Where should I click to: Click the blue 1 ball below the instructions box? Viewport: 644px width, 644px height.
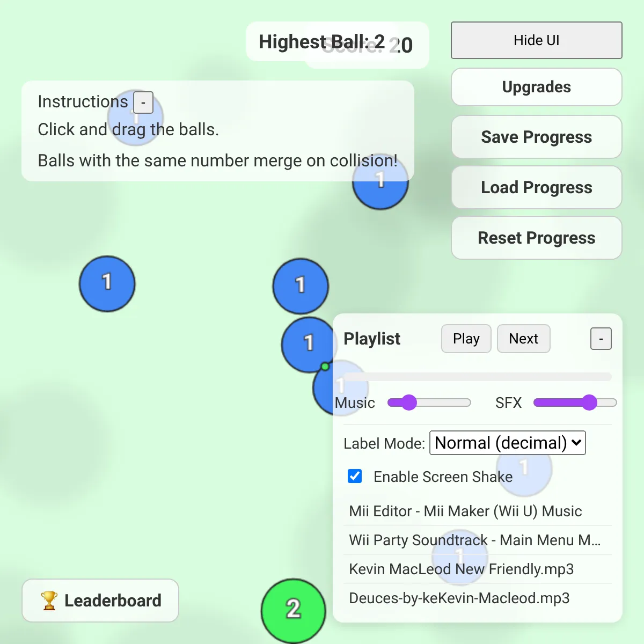pos(380,181)
